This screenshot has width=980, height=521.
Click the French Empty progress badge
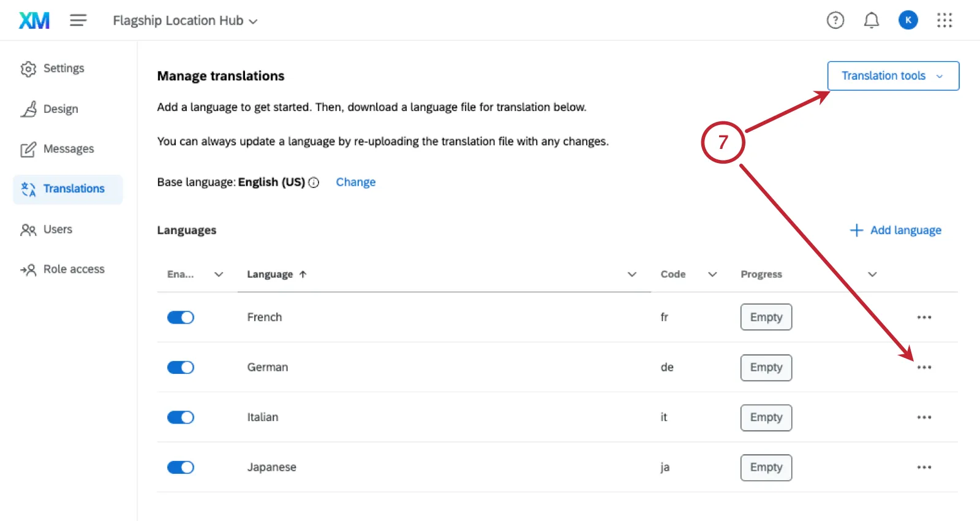(766, 318)
